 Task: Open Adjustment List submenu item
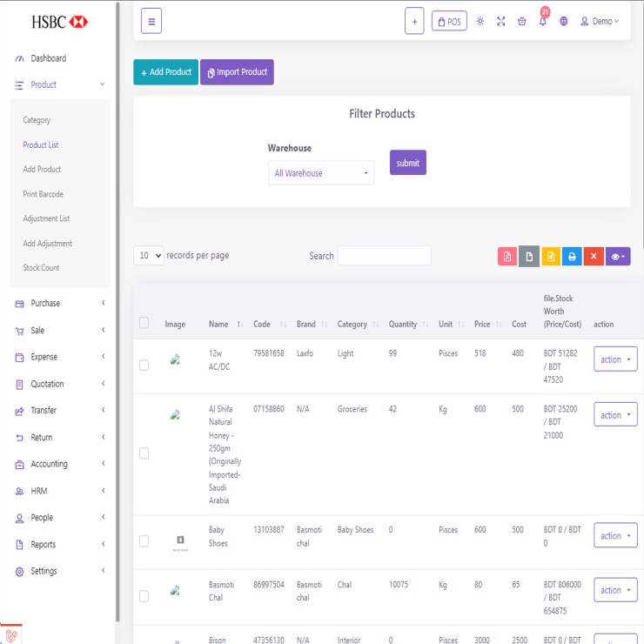pos(46,218)
